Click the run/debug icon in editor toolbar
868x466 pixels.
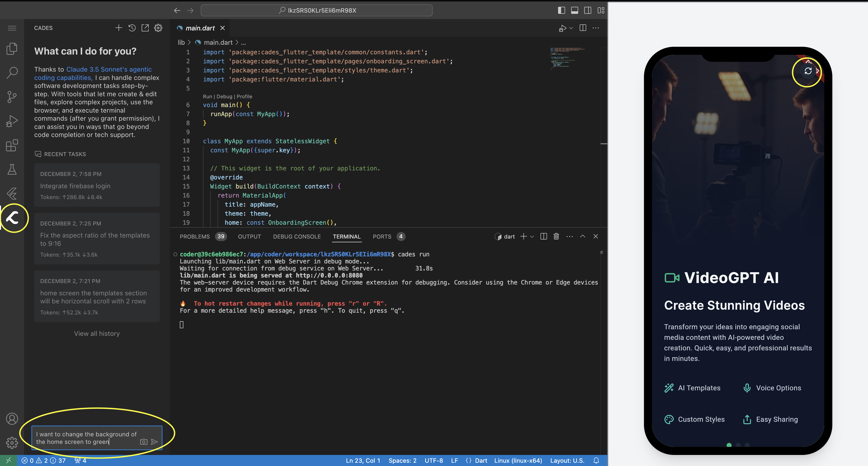(x=562, y=28)
